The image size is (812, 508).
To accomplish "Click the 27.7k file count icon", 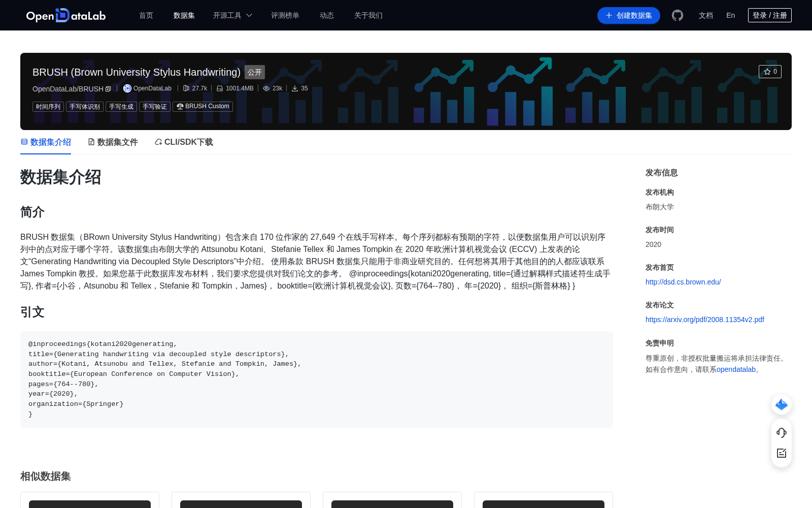I will click(x=186, y=88).
